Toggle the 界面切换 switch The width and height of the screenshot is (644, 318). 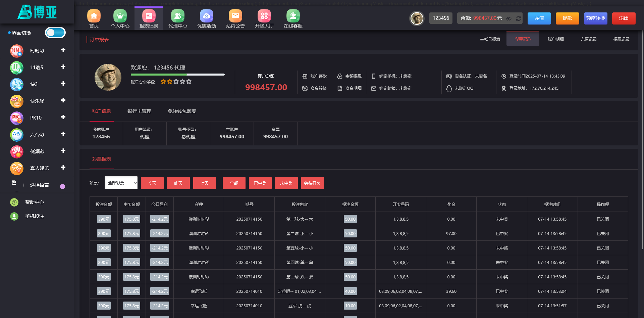click(x=55, y=33)
